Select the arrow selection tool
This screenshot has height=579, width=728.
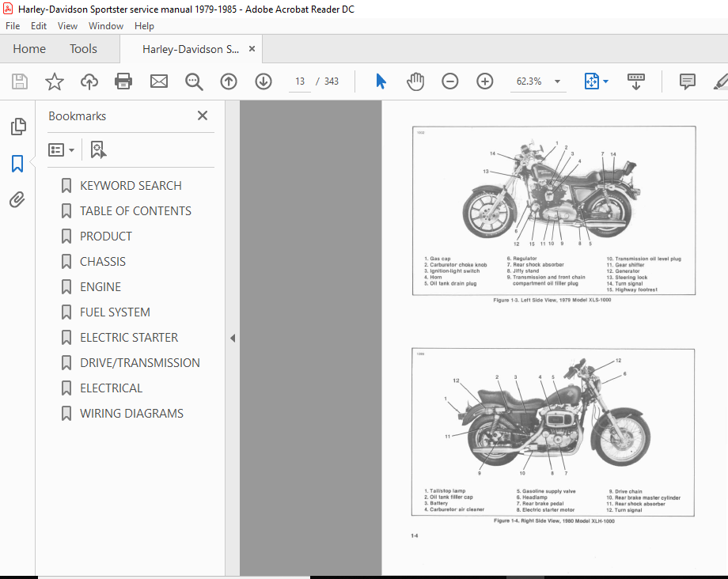coord(381,81)
